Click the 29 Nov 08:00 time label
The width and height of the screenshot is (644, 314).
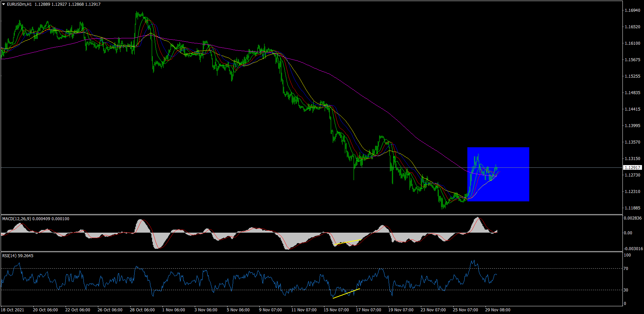click(x=498, y=310)
